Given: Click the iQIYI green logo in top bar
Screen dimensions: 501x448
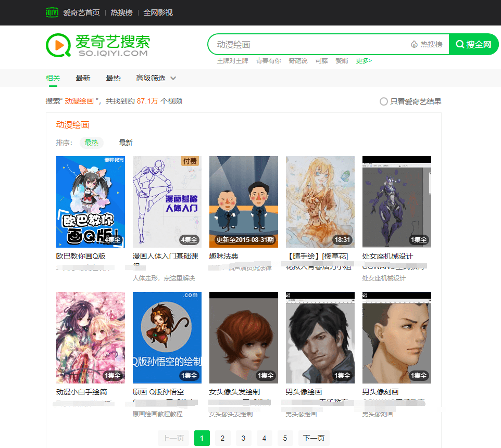Looking at the screenshot, I should click(52, 12).
